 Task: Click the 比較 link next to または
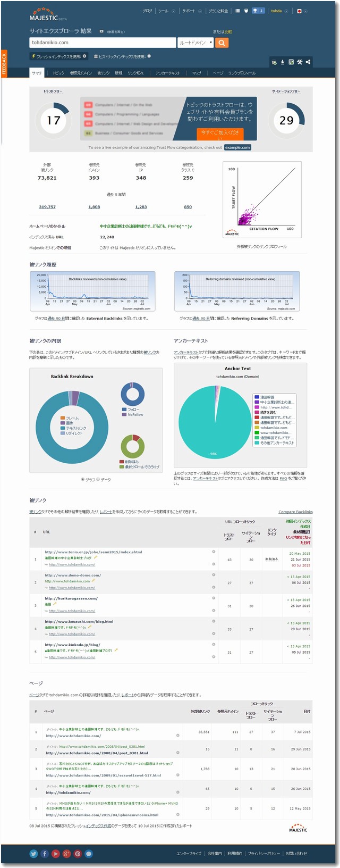tap(228, 31)
